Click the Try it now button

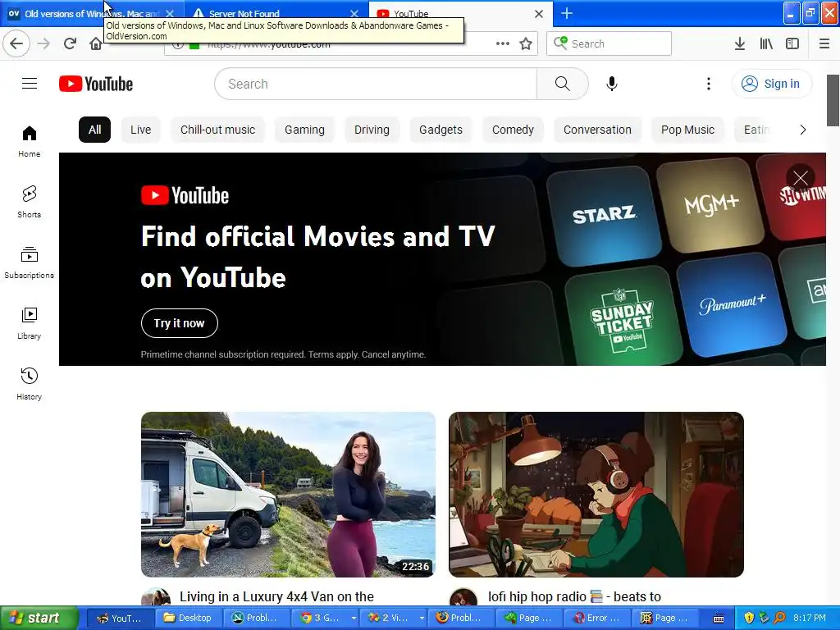180,323
